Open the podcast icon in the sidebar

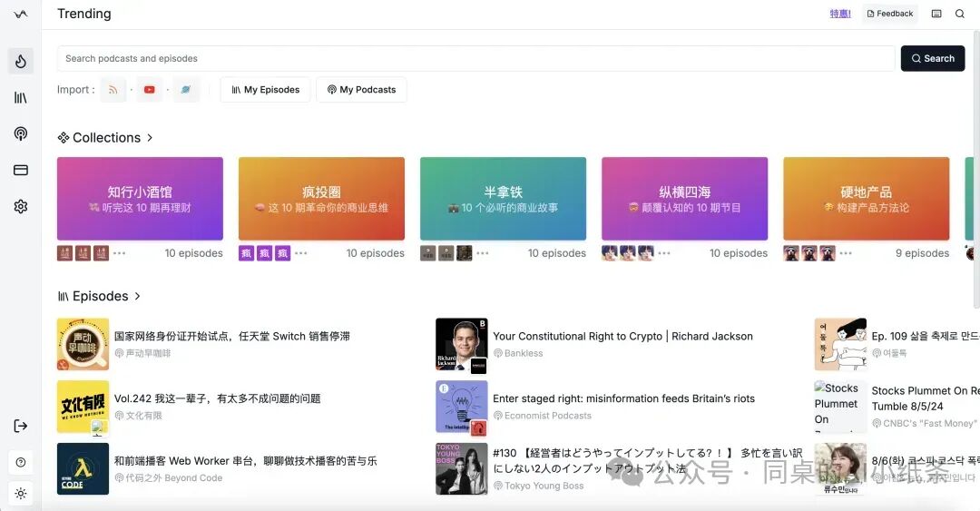[21, 133]
